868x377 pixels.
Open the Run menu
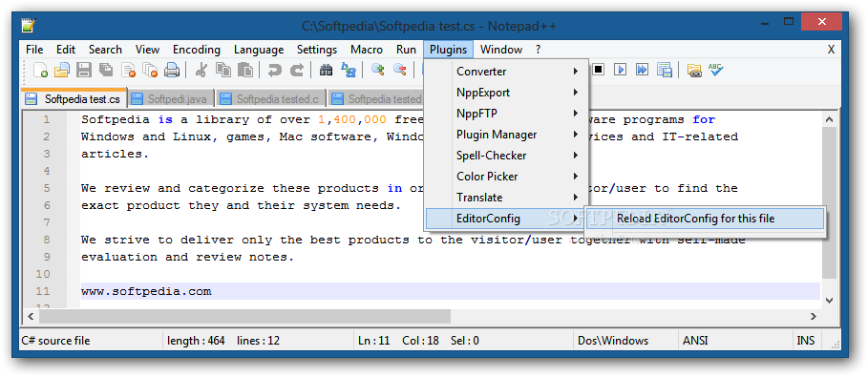click(x=406, y=50)
